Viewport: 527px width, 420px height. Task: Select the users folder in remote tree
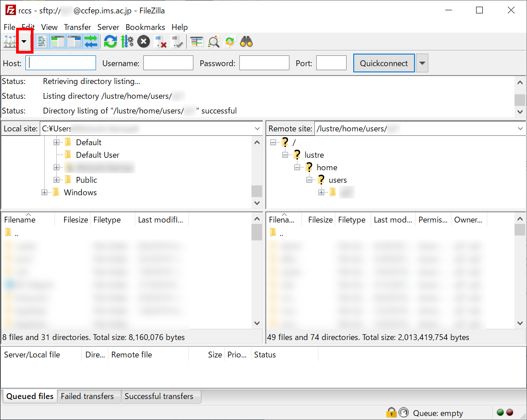338,180
